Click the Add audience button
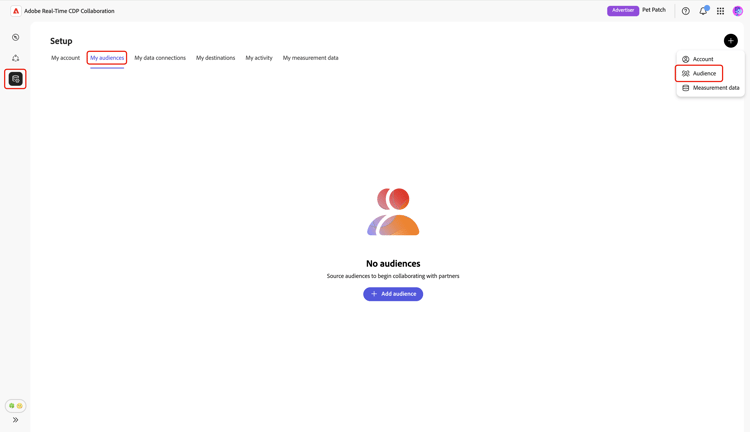Viewport: 750px width, 432px height. point(393,294)
